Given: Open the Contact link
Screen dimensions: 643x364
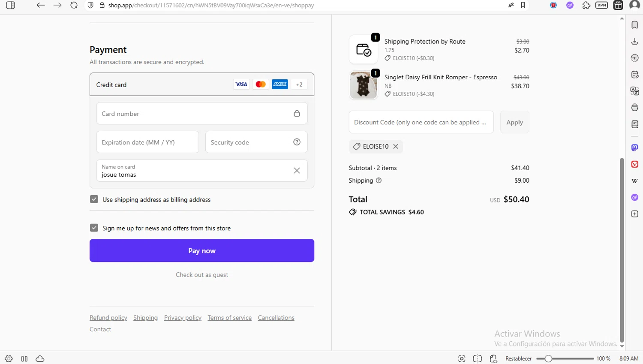Looking at the screenshot, I should [x=100, y=329].
